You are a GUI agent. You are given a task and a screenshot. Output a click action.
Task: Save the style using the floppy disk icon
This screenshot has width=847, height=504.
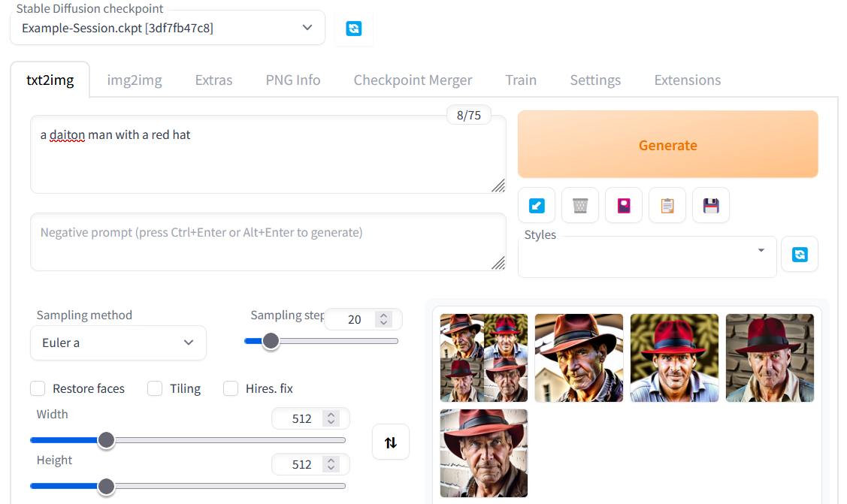[x=711, y=205]
